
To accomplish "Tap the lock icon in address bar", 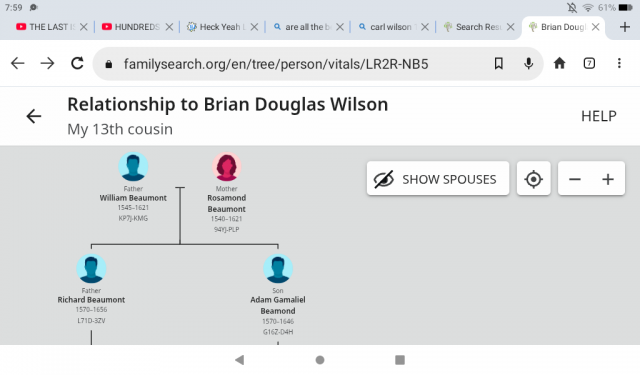I will (109, 64).
